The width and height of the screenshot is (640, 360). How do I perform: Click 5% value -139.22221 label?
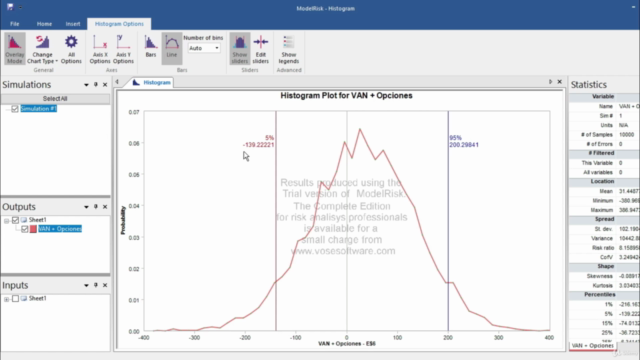tap(258, 145)
